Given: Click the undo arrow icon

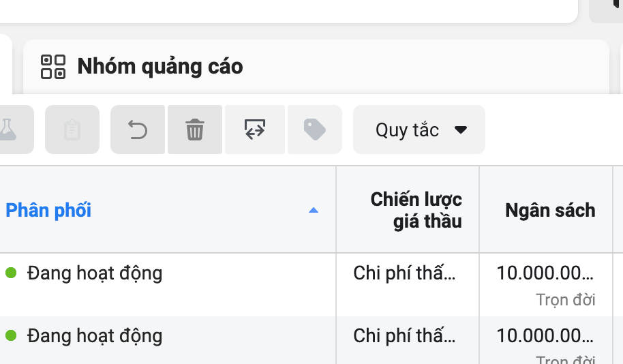Looking at the screenshot, I should click(138, 130).
